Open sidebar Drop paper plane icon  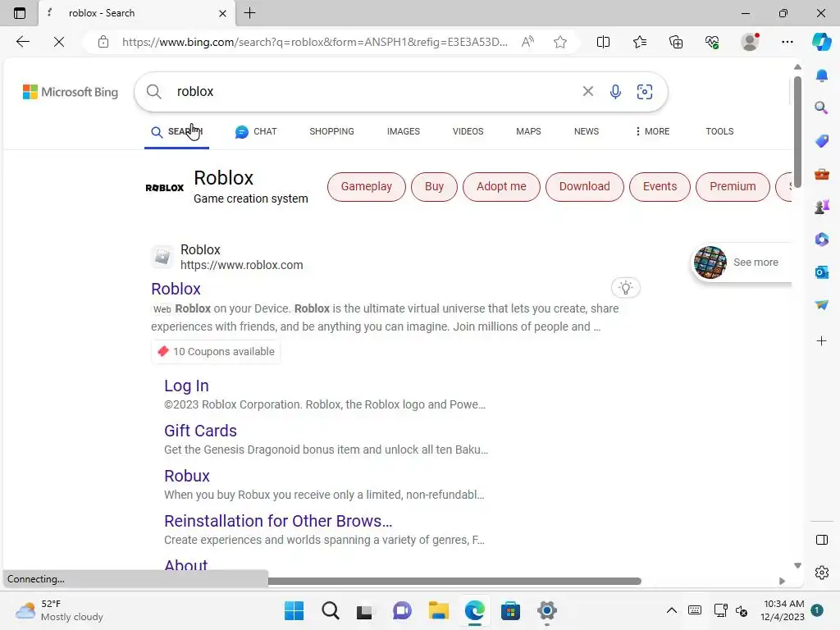[822, 304]
